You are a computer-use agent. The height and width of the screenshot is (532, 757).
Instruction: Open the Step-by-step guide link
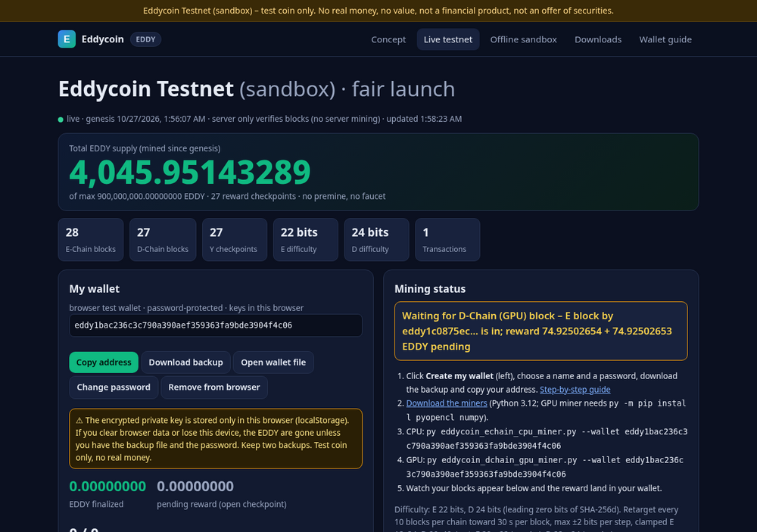[575, 390]
